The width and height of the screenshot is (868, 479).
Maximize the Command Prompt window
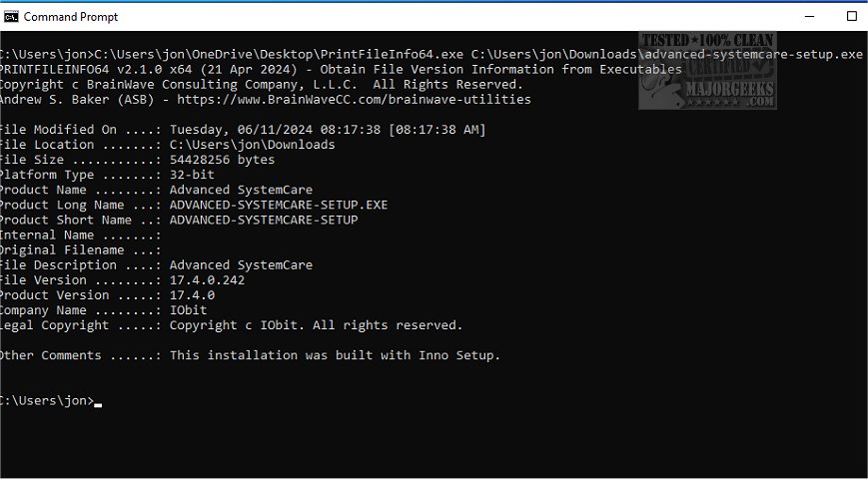click(x=851, y=16)
